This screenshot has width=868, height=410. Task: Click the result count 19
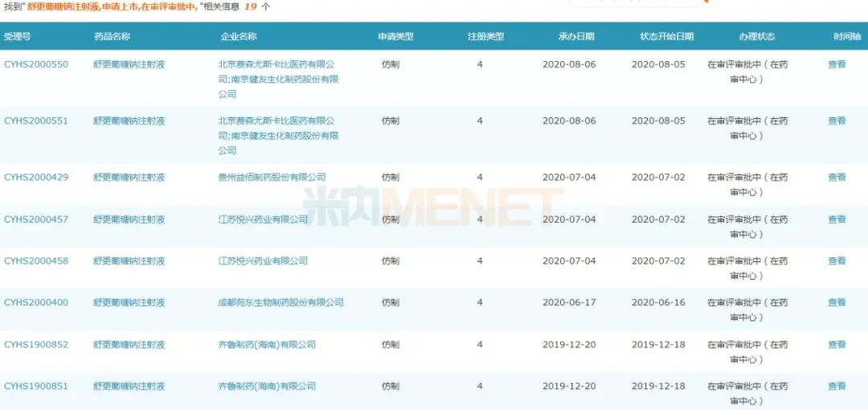pyautogui.click(x=250, y=6)
